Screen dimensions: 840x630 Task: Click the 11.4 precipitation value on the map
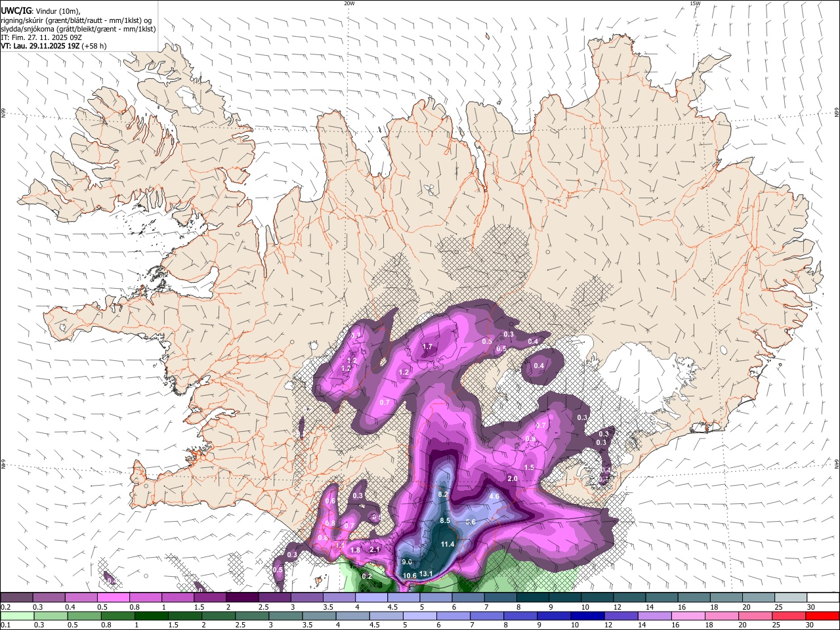448,544
